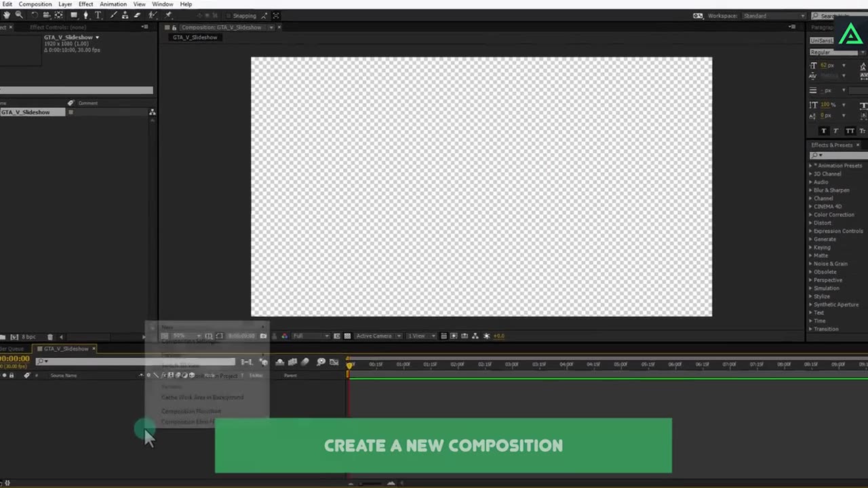Select the Pan Behind anchor point tool

(x=59, y=15)
